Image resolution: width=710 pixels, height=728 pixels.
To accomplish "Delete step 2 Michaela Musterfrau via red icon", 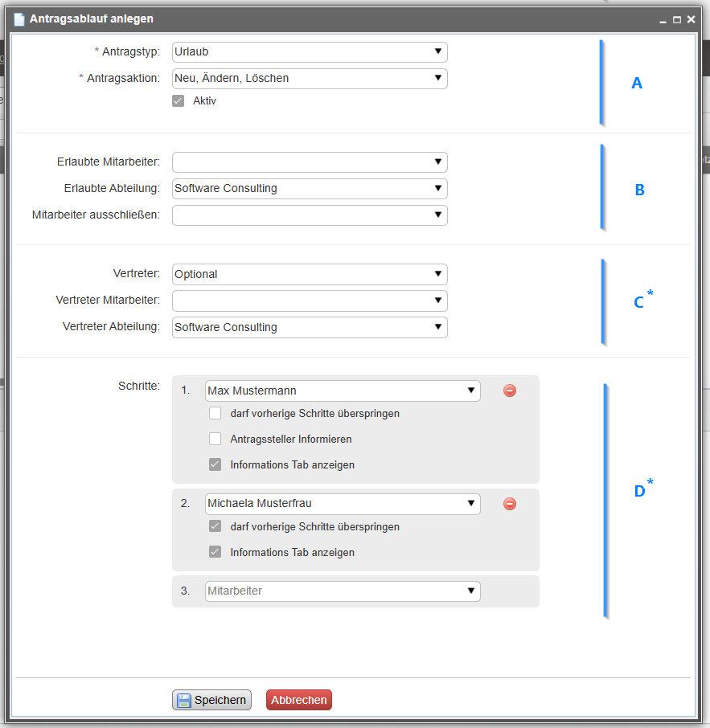I will [x=510, y=504].
